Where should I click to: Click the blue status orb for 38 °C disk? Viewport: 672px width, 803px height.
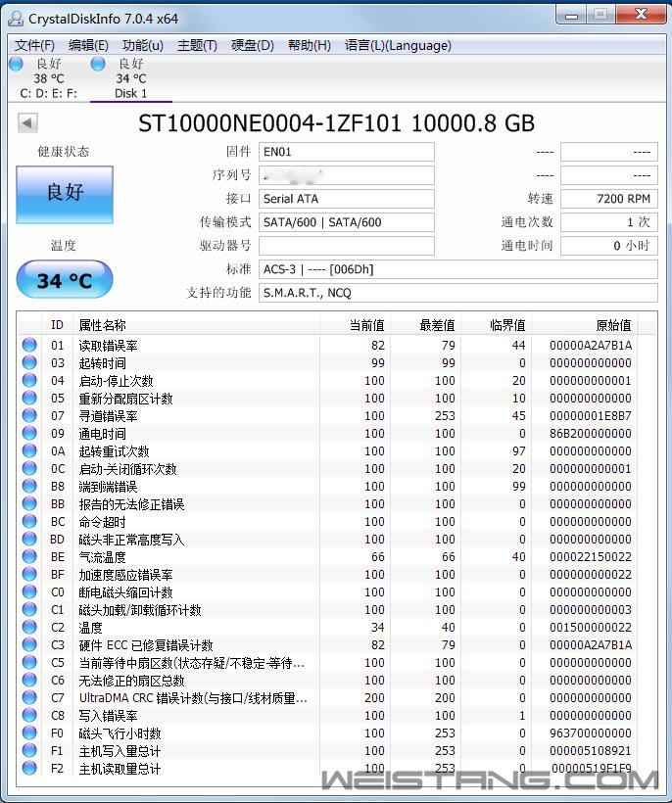(17, 64)
